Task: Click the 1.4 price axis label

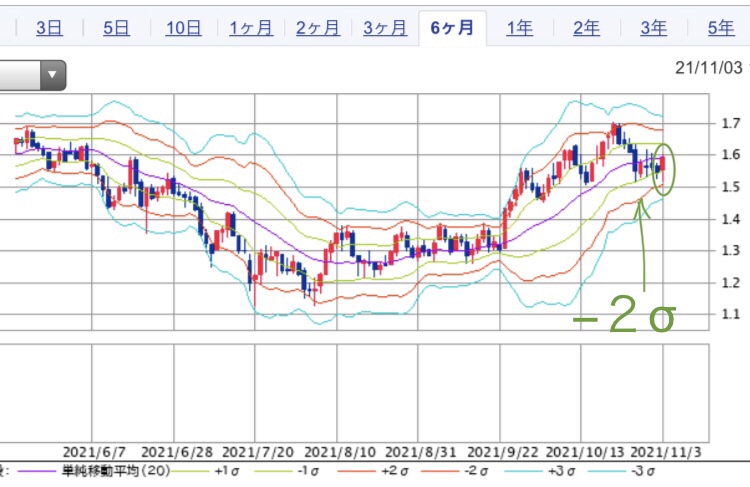Action: [x=730, y=219]
